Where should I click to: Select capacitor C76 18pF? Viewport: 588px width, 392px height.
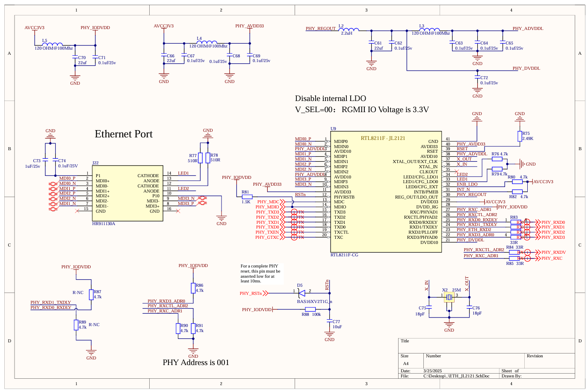coord(469,307)
